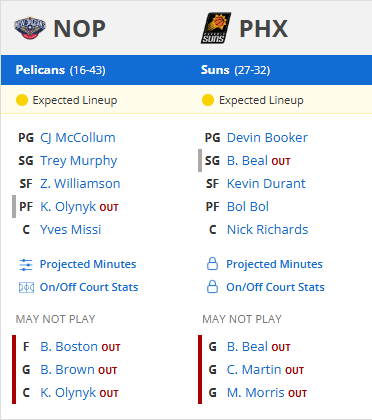Click the NOP team abbreviation header
Screen dimensions: 372x420
[80, 29]
